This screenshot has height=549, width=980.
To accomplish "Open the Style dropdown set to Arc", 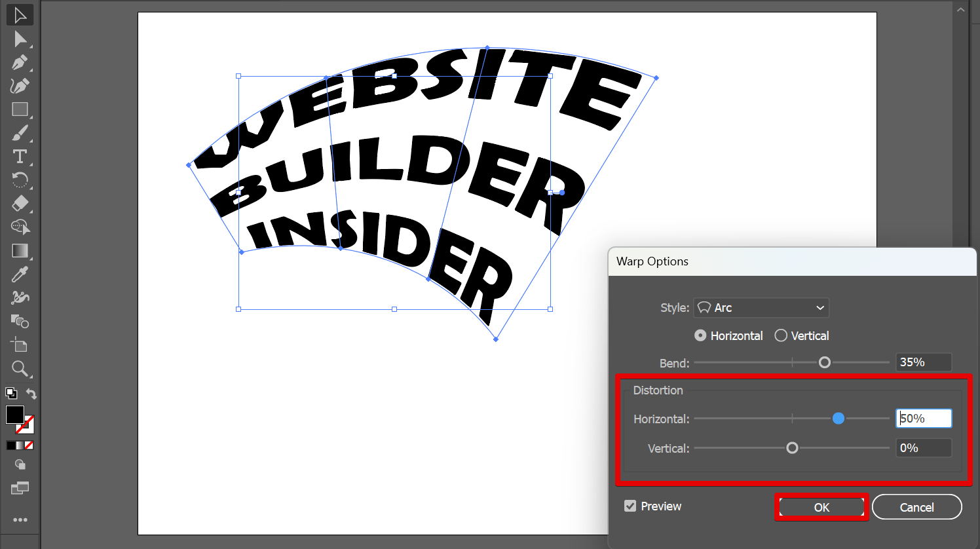I will (761, 307).
